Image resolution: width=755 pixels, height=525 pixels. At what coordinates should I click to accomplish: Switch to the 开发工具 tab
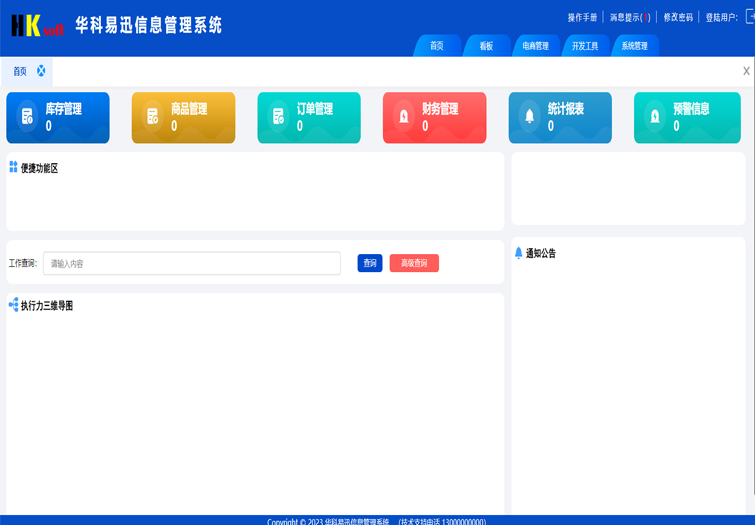point(585,46)
